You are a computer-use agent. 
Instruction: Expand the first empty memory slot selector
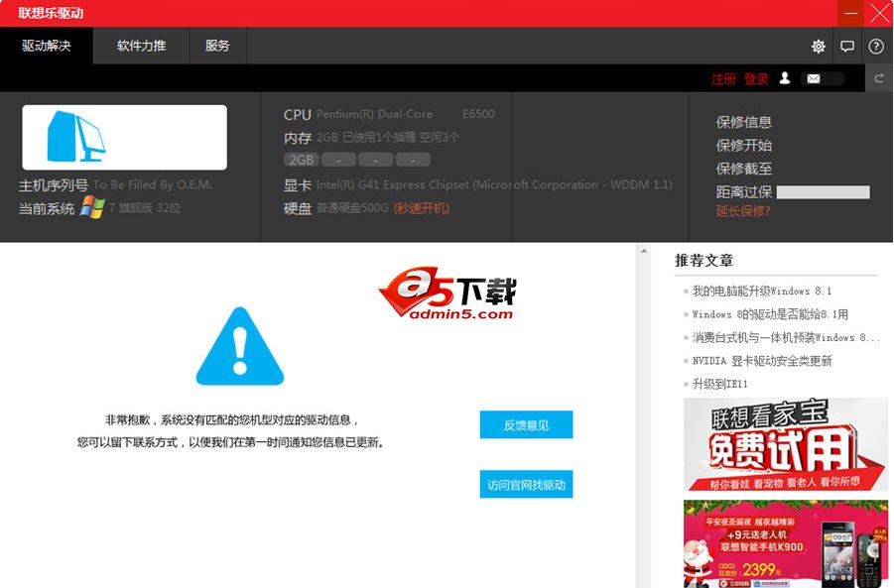point(337,160)
